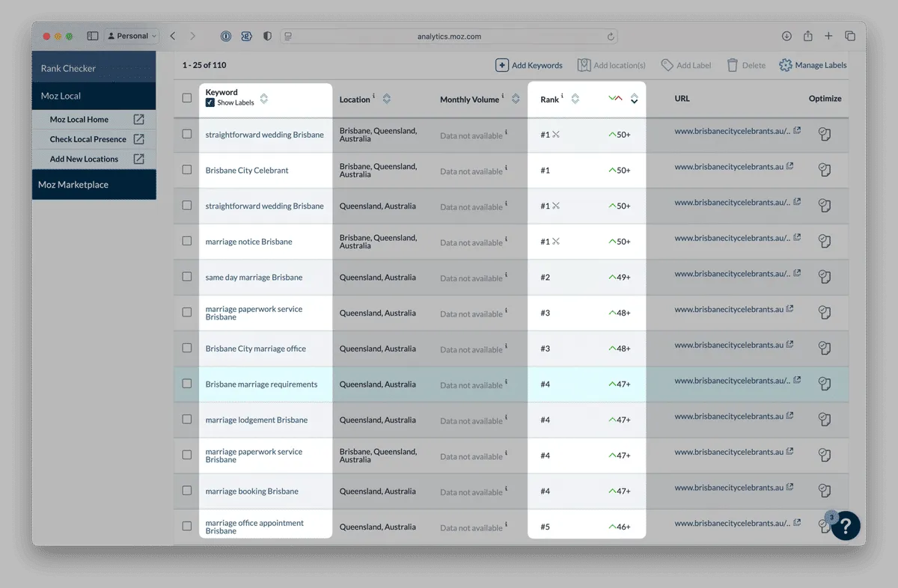Select the Brisbane City Celebrant row checkbox

coord(187,170)
